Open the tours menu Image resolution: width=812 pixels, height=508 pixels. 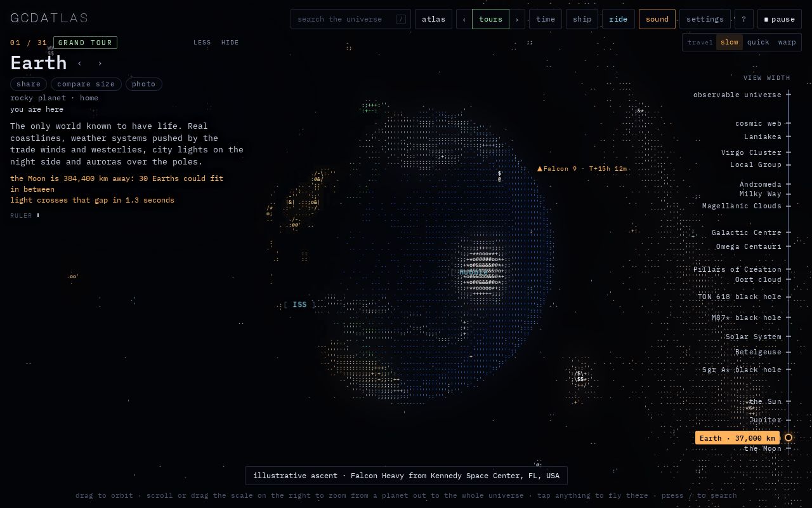point(490,19)
